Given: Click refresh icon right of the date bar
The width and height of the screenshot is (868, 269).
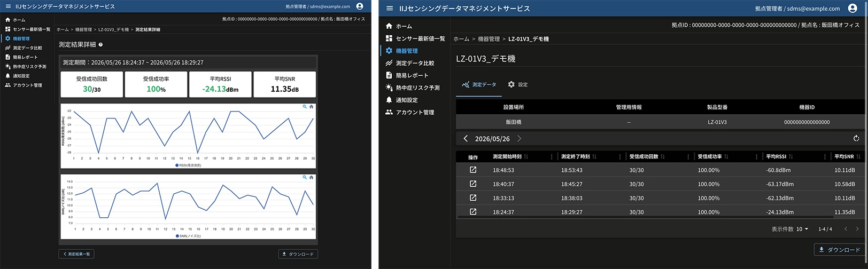Looking at the screenshot, I should [x=857, y=138].
